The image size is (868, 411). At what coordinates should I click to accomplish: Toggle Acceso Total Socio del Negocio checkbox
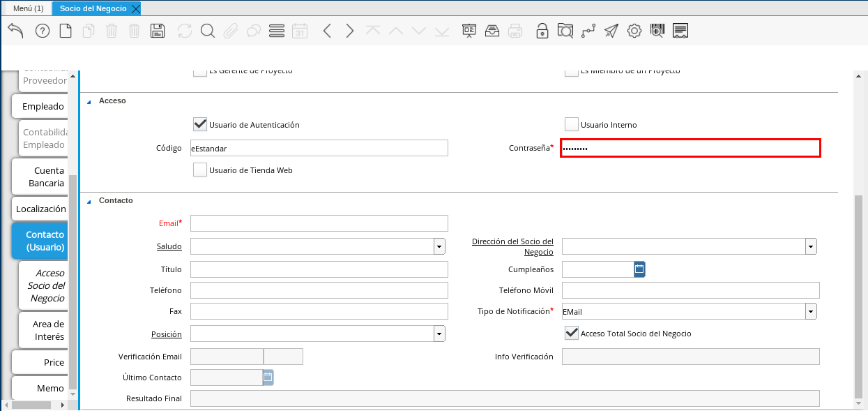[572, 334]
